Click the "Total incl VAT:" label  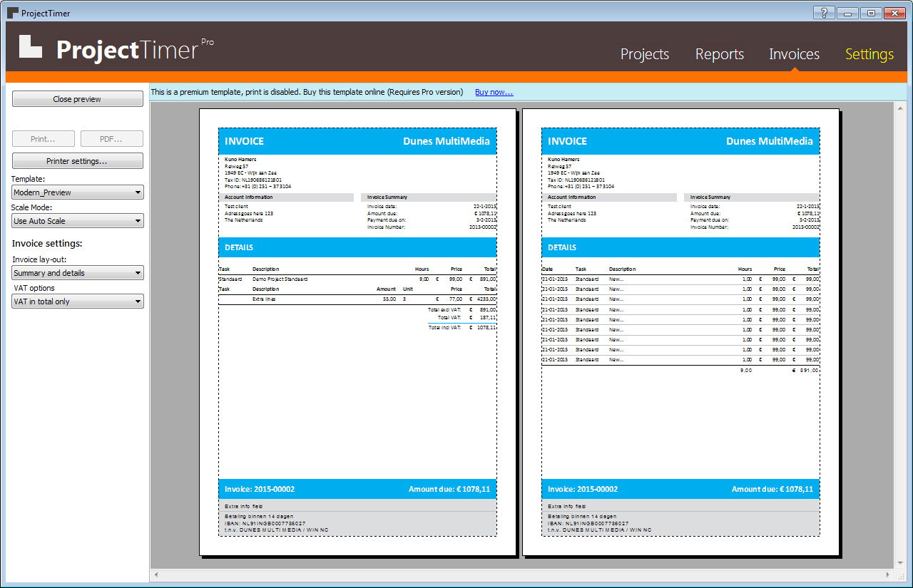[x=445, y=327]
